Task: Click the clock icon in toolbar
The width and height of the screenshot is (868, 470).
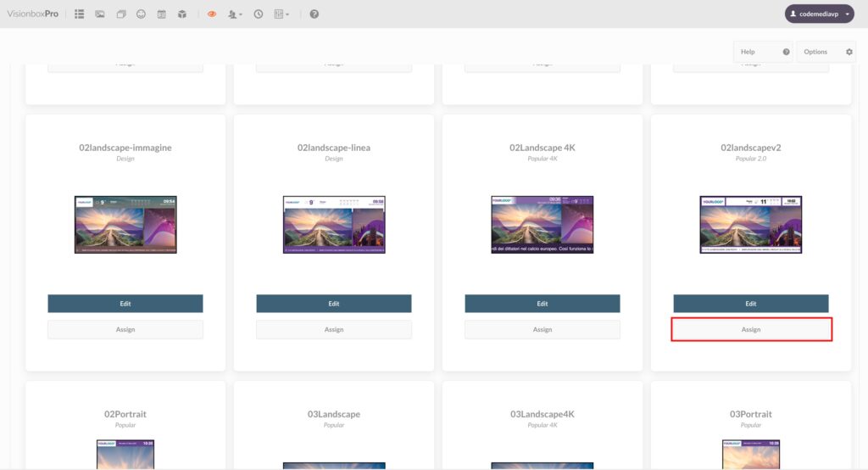Action: (x=259, y=14)
